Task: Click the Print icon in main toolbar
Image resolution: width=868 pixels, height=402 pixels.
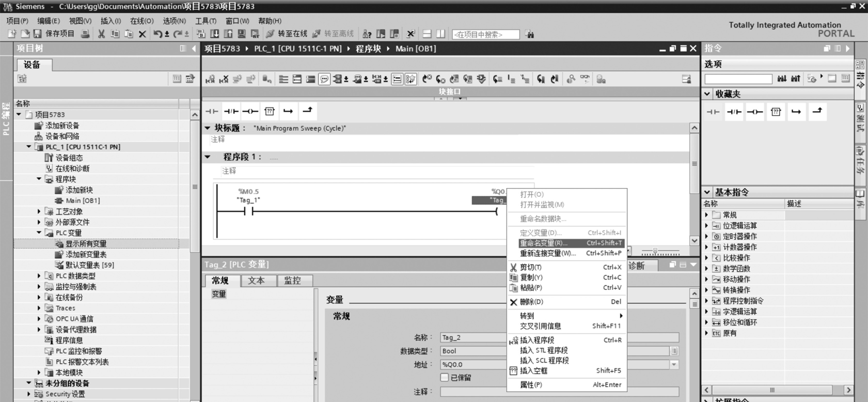Action: pos(85,34)
